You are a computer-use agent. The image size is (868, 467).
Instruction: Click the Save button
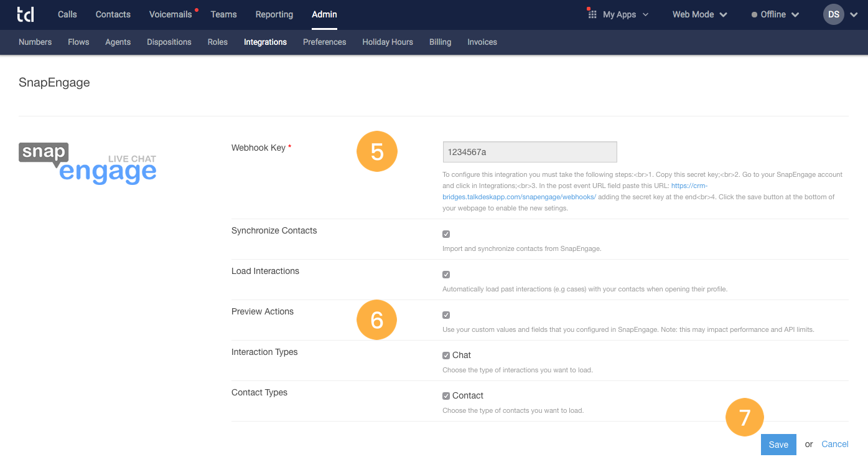point(778,445)
